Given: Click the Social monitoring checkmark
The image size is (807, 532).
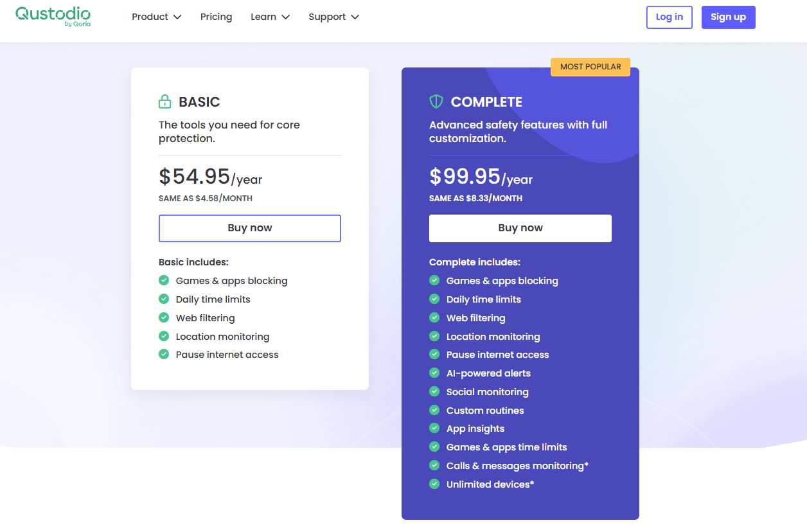Looking at the screenshot, I should coord(434,391).
